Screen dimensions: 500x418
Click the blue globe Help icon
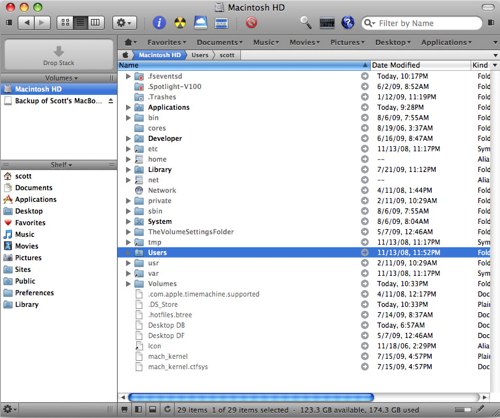348,23
